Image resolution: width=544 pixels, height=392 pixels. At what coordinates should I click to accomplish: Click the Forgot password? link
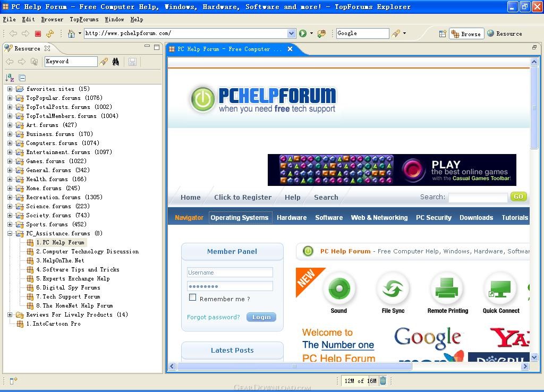coord(214,317)
